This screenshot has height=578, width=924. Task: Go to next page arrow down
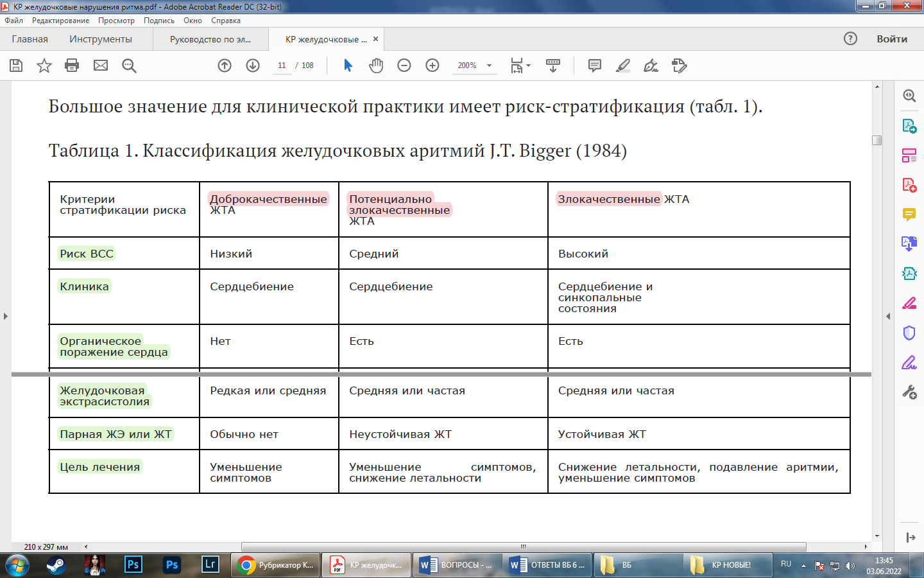253,66
